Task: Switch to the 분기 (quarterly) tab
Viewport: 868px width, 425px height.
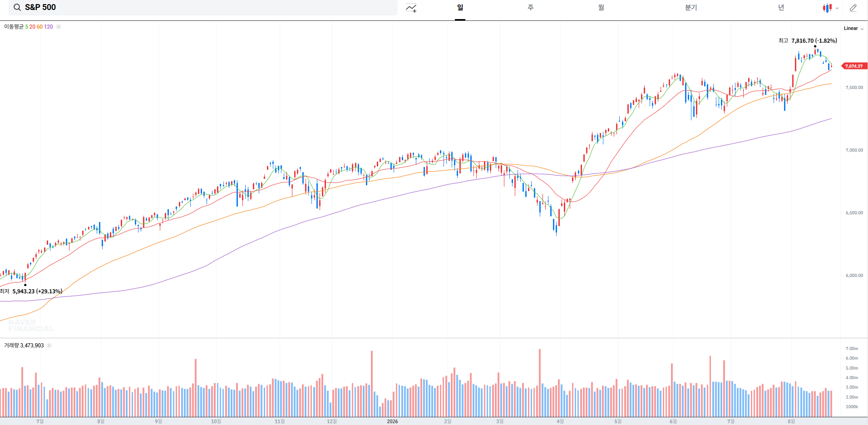Action: tap(691, 8)
